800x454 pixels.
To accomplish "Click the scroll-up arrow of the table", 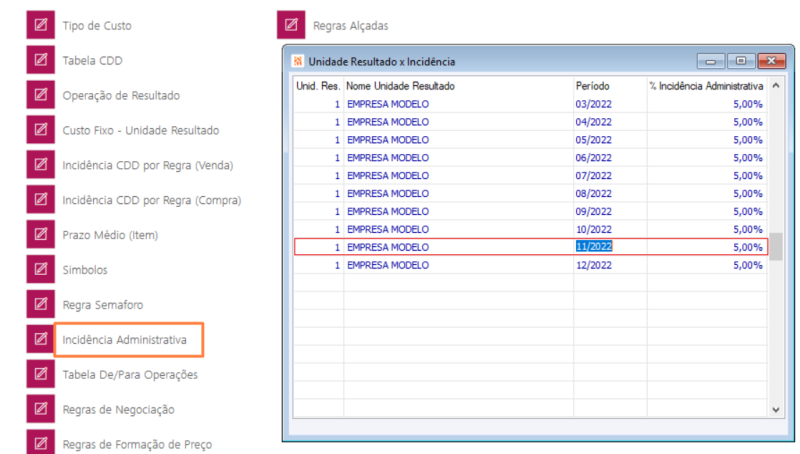I will click(x=776, y=86).
